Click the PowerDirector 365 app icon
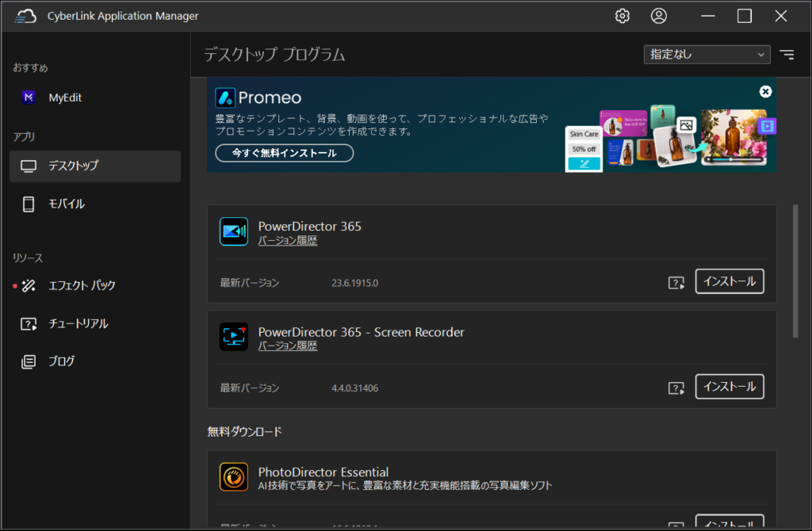The image size is (812, 531). (234, 231)
